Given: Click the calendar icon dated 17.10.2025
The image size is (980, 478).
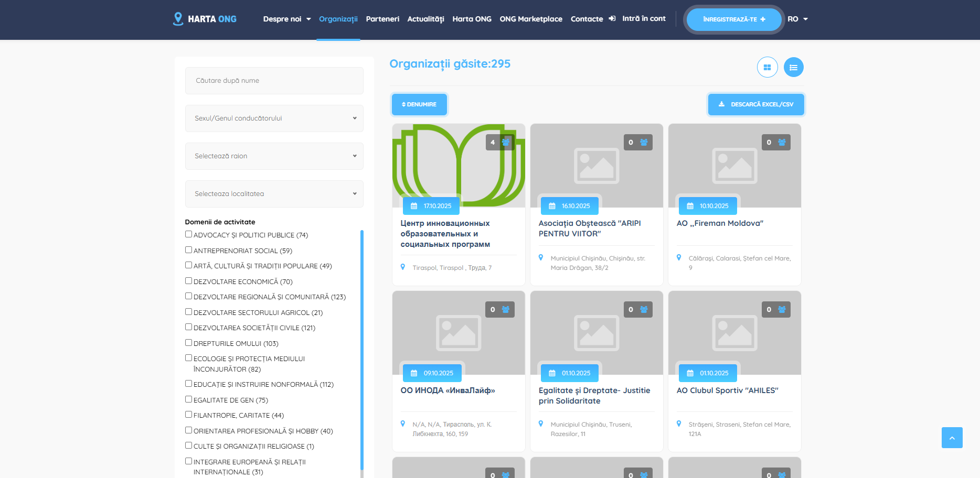Looking at the screenshot, I should point(414,206).
